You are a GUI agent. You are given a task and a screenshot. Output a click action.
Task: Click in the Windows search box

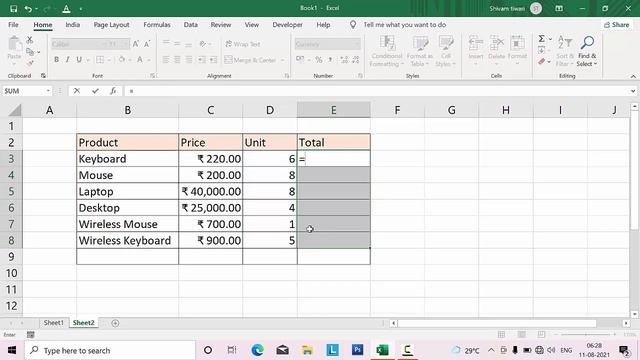(110, 350)
